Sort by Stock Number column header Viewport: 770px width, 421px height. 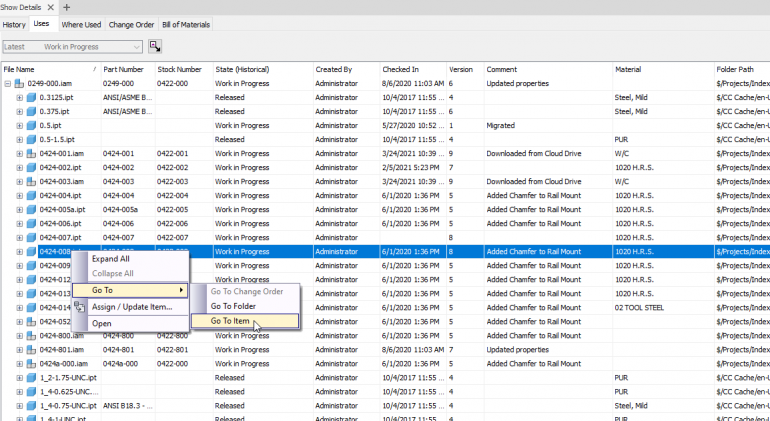[x=184, y=69]
